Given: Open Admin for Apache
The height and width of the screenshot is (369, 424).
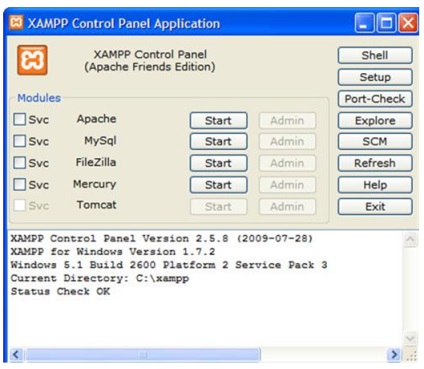Looking at the screenshot, I should point(287,121).
